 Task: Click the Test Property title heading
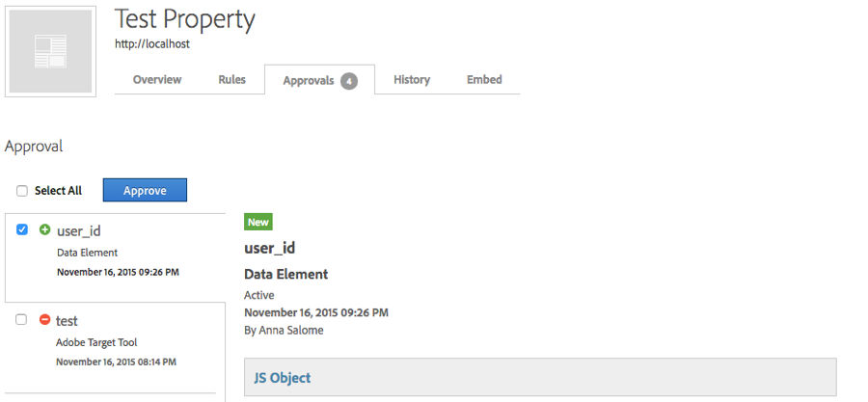click(185, 19)
